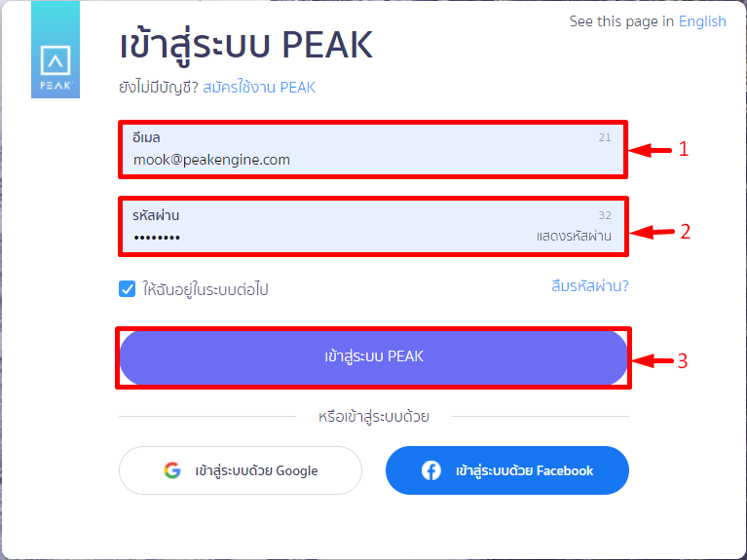Screen dimensions: 747x560
Task: Click the เข้าสู่ระบบ PEAK page heading
Action: 245,45
